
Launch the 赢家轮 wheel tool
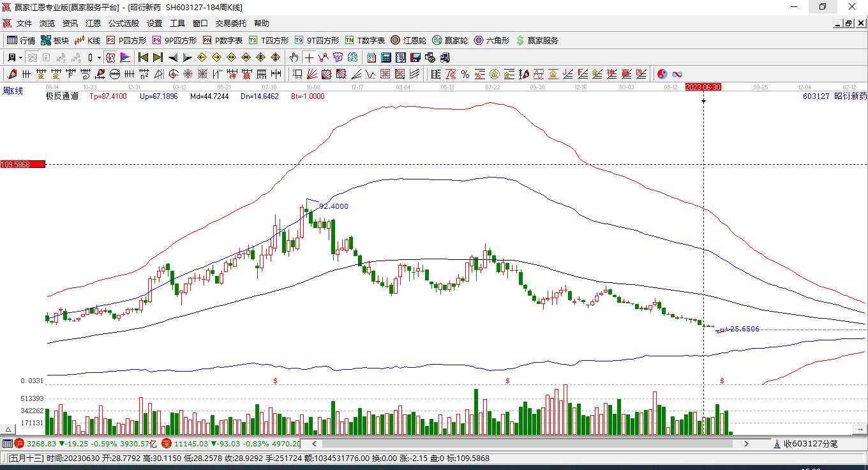point(450,40)
